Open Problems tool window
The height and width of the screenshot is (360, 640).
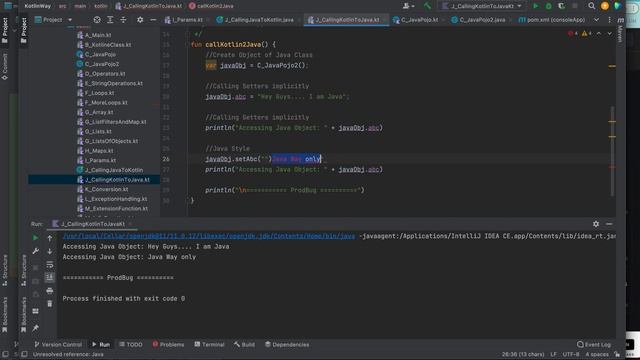coord(168,344)
